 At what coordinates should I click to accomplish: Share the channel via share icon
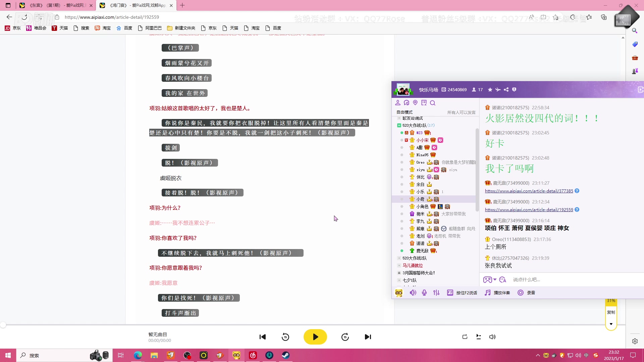(506, 89)
